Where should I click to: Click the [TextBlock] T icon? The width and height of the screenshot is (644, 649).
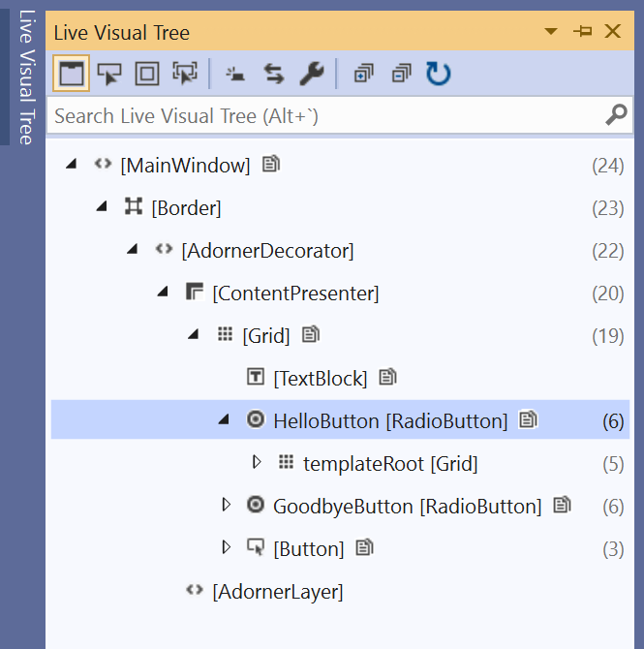point(256,377)
